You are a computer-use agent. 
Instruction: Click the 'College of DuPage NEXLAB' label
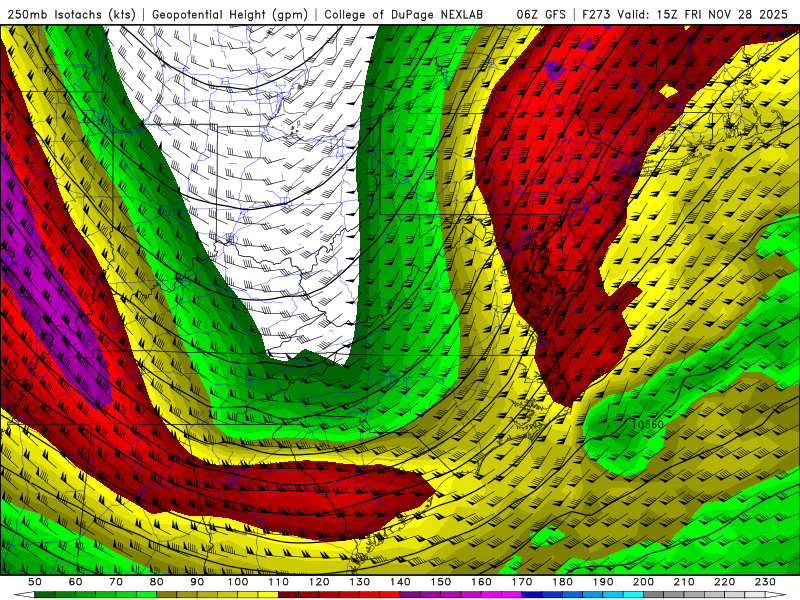point(404,15)
